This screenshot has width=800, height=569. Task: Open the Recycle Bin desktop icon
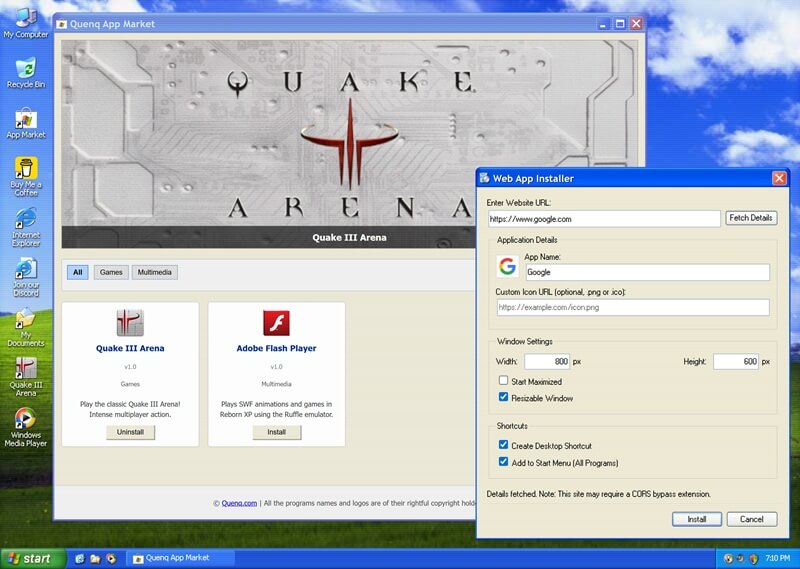[x=26, y=73]
